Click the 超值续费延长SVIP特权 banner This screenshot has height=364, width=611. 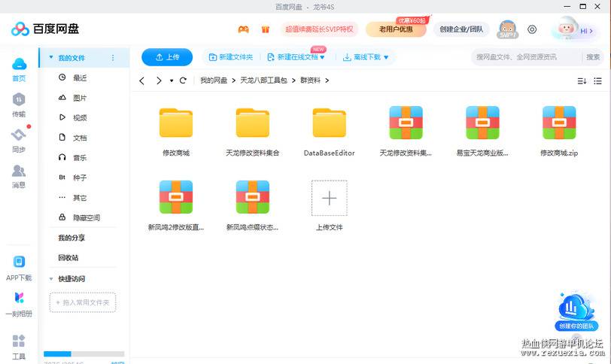point(320,29)
